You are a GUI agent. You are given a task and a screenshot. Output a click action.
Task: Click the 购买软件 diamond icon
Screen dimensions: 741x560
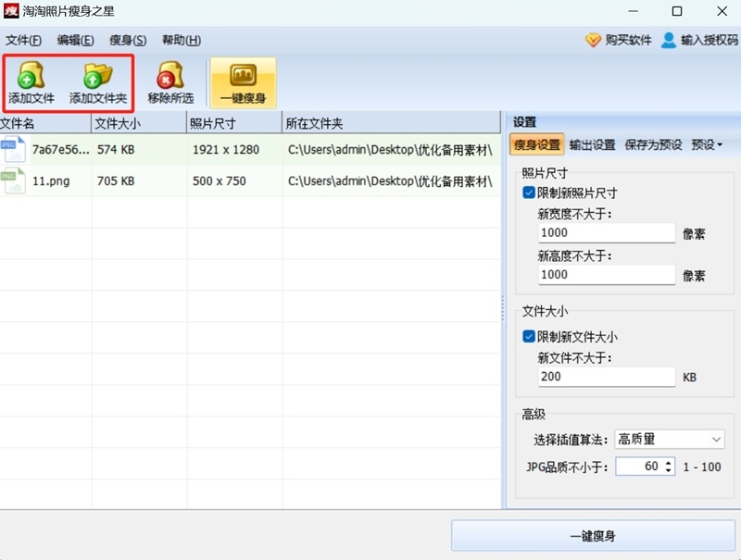pos(593,40)
